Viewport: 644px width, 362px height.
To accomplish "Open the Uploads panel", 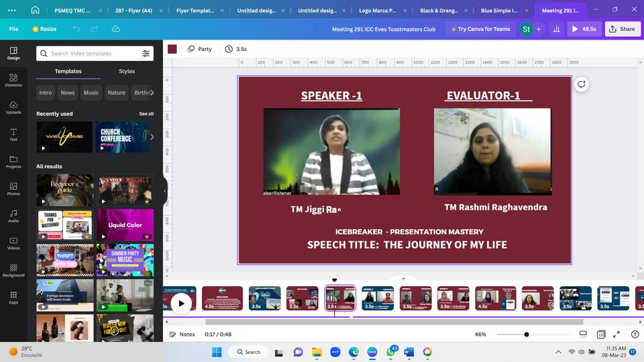I will [13, 107].
